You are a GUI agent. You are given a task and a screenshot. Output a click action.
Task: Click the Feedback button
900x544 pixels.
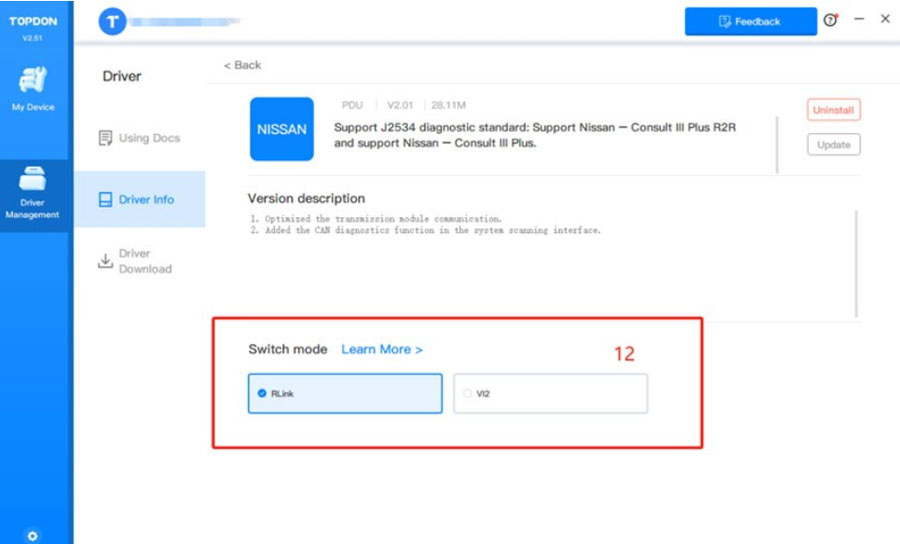(x=751, y=21)
